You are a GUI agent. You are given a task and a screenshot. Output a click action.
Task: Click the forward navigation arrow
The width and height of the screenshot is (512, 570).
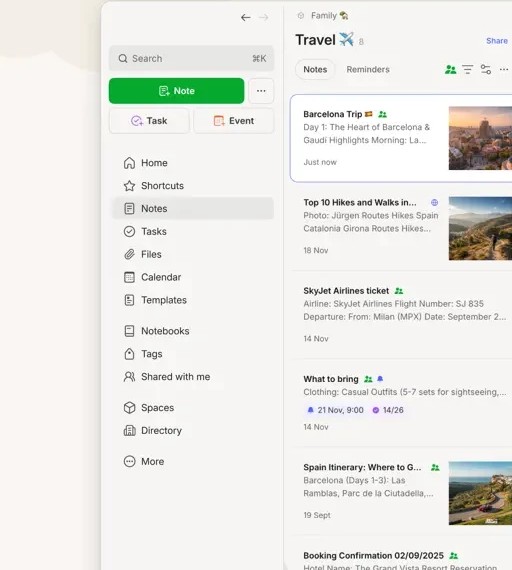(x=264, y=17)
